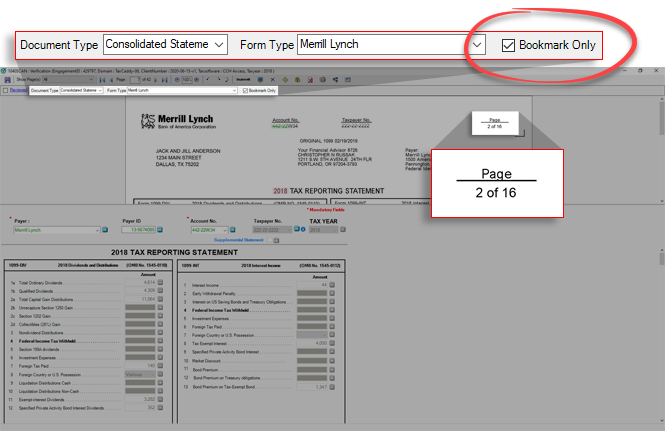The width and height of the screenshot is (665, 431).
Task: Click the icon beside Foreign Tax Paid 140 amount
Action: (x=160, y=366)
